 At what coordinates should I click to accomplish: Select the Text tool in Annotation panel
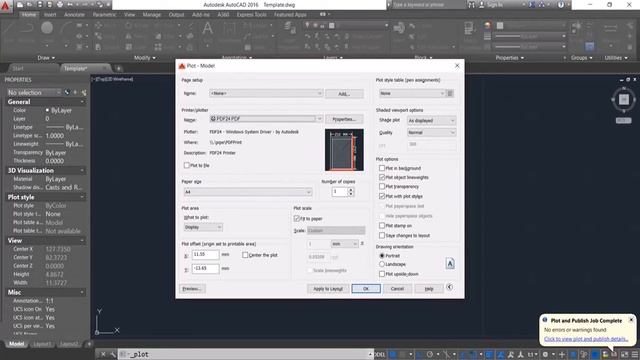click(x=207, y=29)
